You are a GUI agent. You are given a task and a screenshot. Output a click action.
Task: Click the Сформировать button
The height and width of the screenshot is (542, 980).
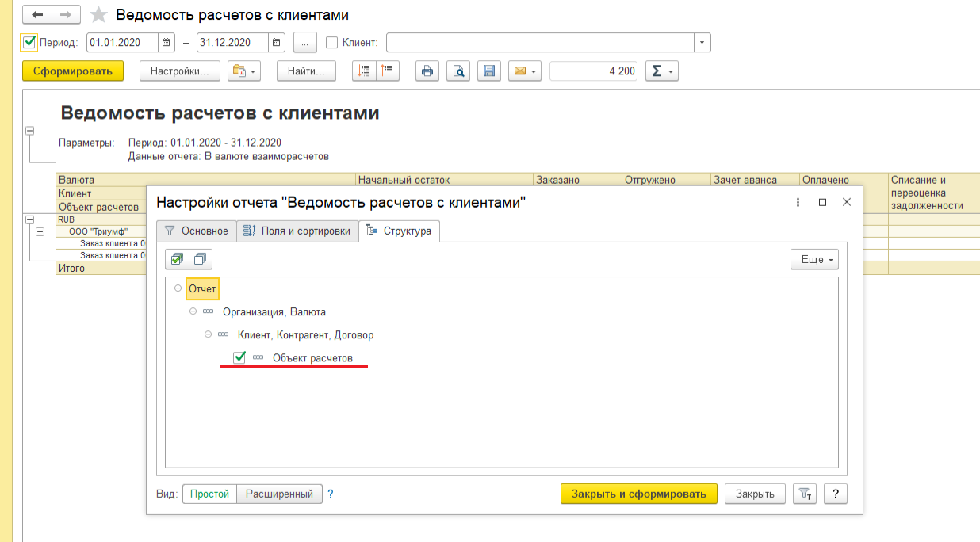click(73, 71)
